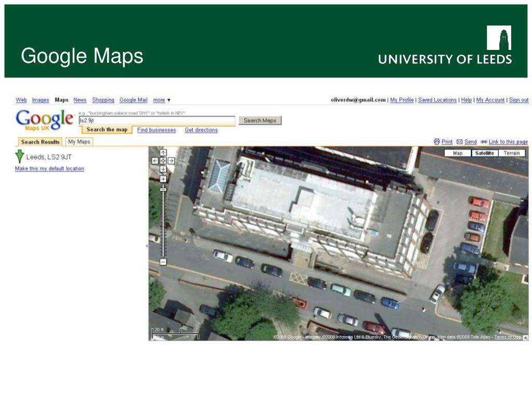Click the overview map corner arrow
The image size is (532, 399).
(526, 338)
